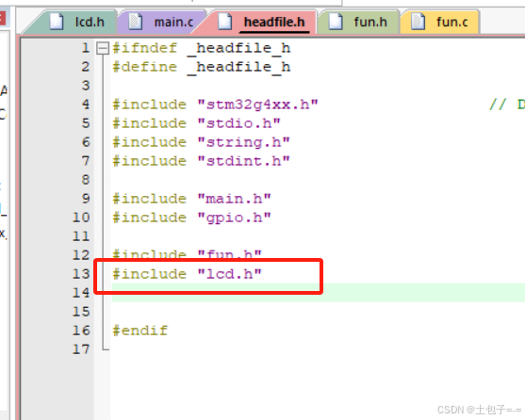
Task: Click the "gpio.h" include string
Action: point(234,218)
